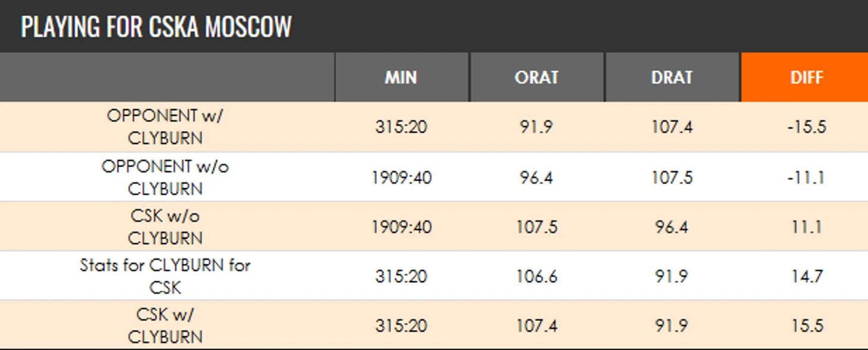The image size is (868, 350).
Task: Click the ORAT column header
Action: tap(537, 77)
